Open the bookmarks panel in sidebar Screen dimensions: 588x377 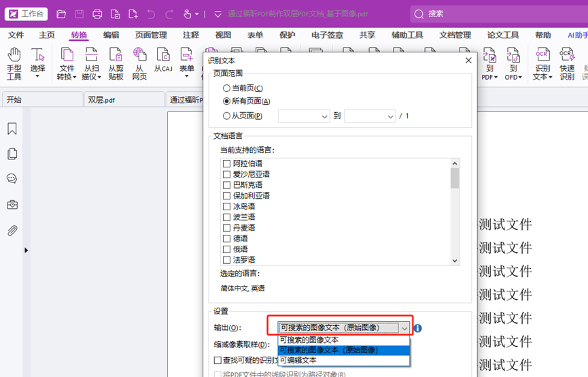pos(12,129)
